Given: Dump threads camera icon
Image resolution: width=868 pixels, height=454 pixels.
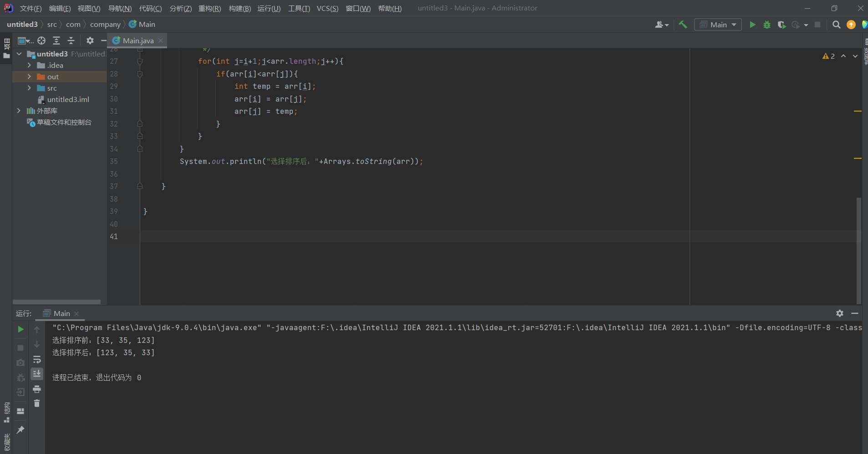Looking at the screenshot, I should pos(20,363).
